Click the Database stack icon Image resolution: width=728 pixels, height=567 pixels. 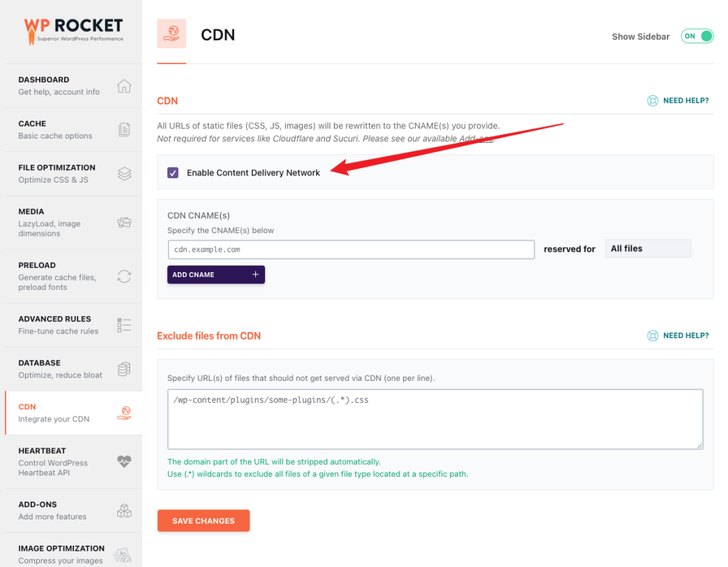[124, 369]
